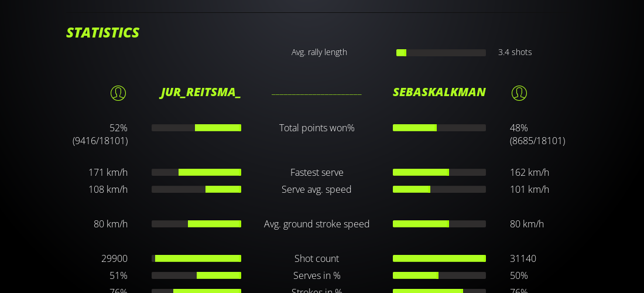This screenshot has width=644, height=293.
Task: Open the SEBASKALKMAN player name link
Action: coord(439,92)
